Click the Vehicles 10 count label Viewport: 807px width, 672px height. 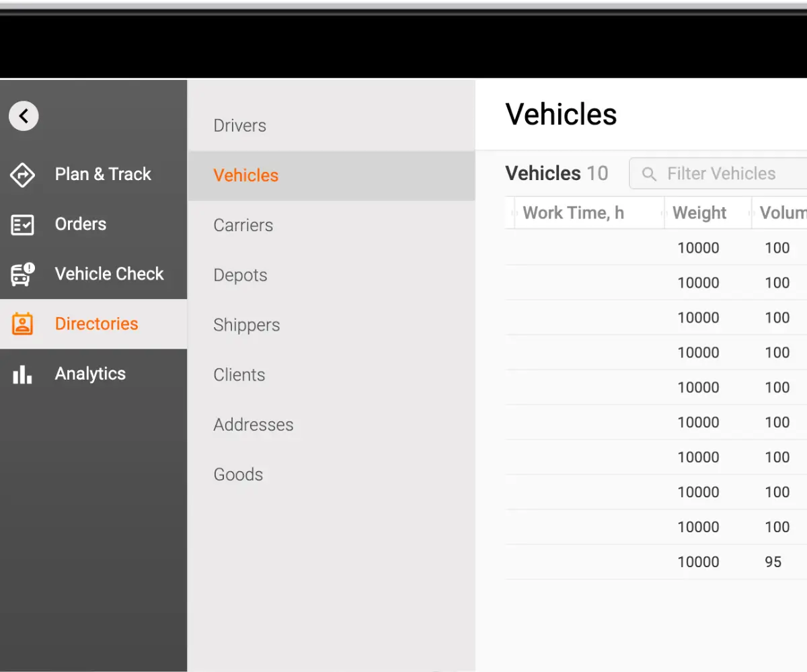[557, 173]
